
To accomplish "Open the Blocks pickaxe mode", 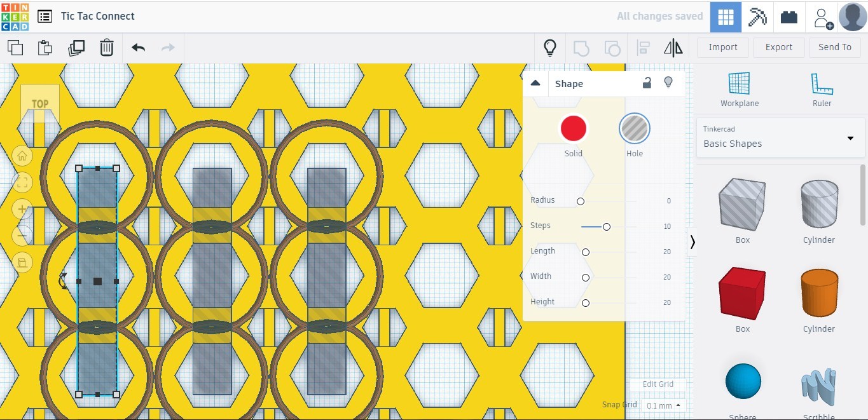I will tap(757, 17).
